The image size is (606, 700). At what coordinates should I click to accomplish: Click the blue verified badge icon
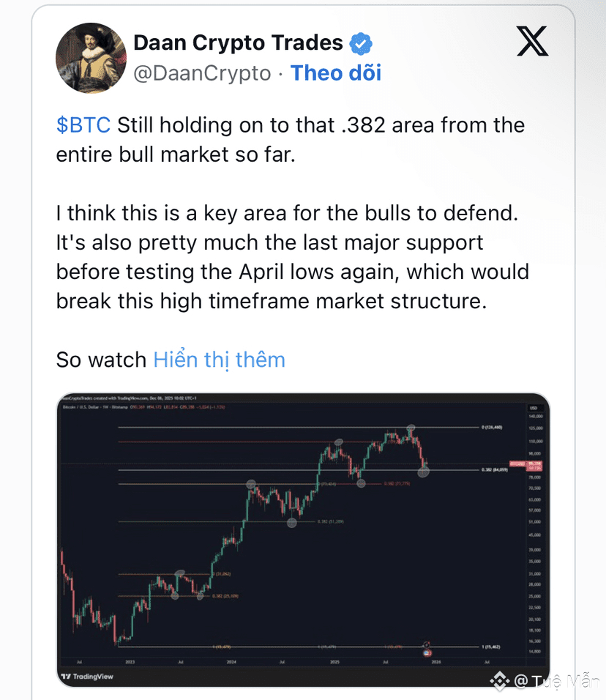(360, 43)
